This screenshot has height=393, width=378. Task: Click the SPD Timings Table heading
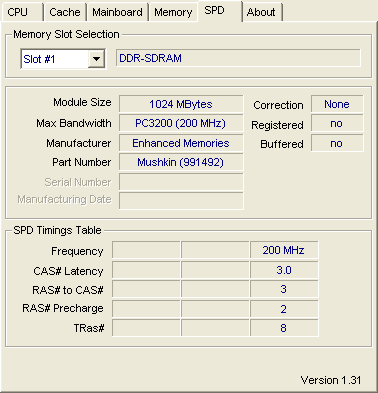coord(57,230)
